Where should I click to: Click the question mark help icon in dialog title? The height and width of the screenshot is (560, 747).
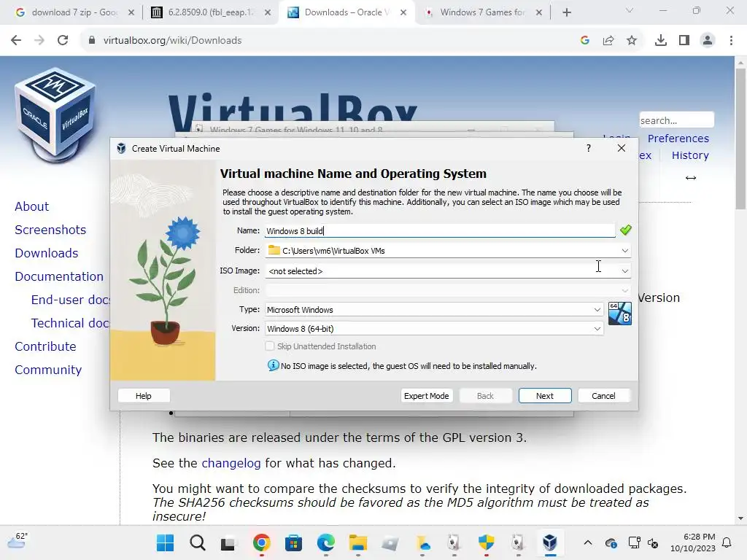pos(589,148)
